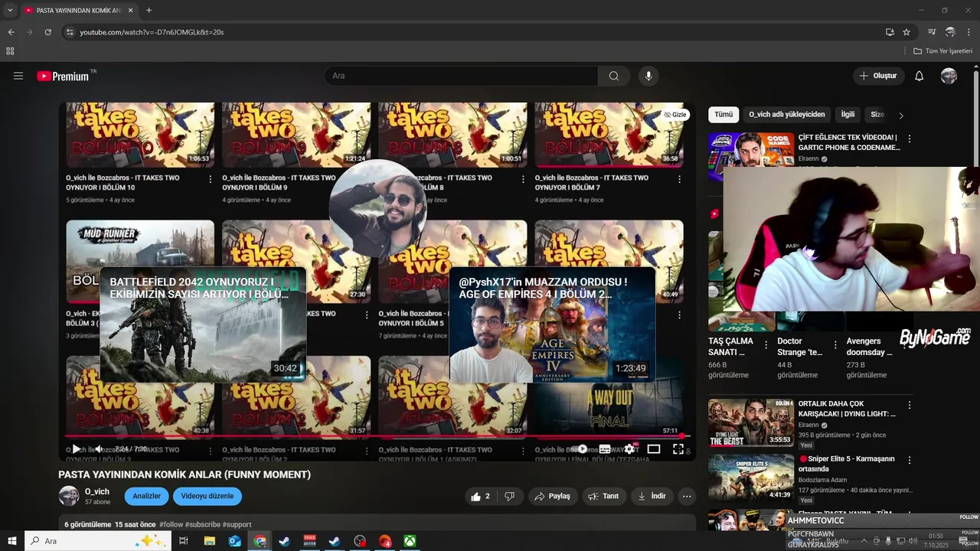Click the browser address bar URL
Viewport: 980px width, 551px height.
click(x=152, y=32)
